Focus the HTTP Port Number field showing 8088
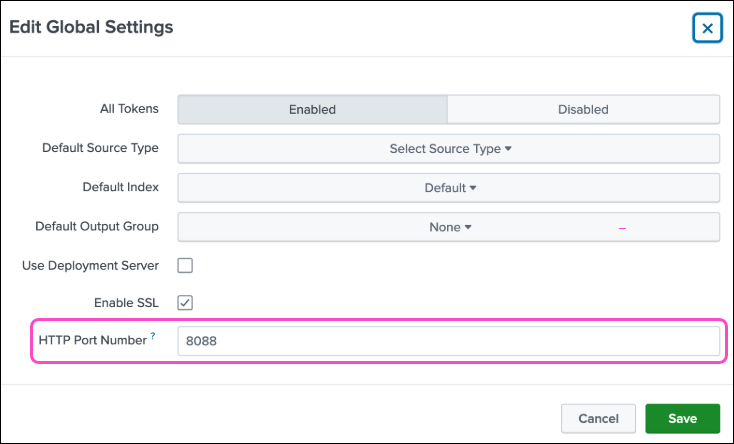The height and width of the screenshot is (444, 734). pos(448,341)
